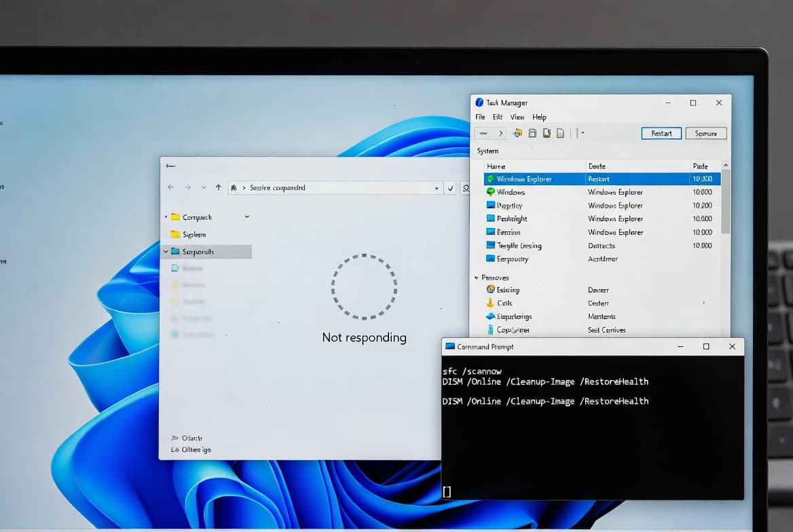Click the dark page icon in Task Manager toolbar
Image resolution: width=793 pixels, height=532 pixels.
click(x=547, y=133)
